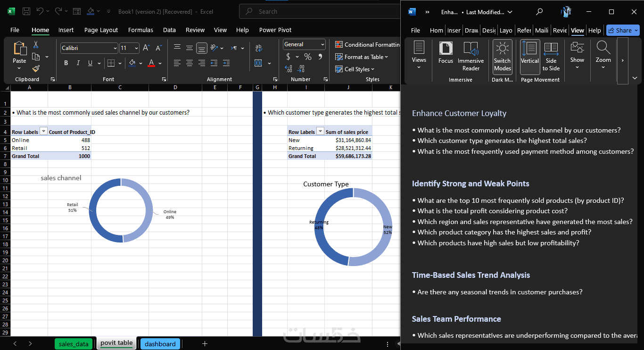Switch to the dashboard sheet tab
644x350 pixels.
coord(160,344)
